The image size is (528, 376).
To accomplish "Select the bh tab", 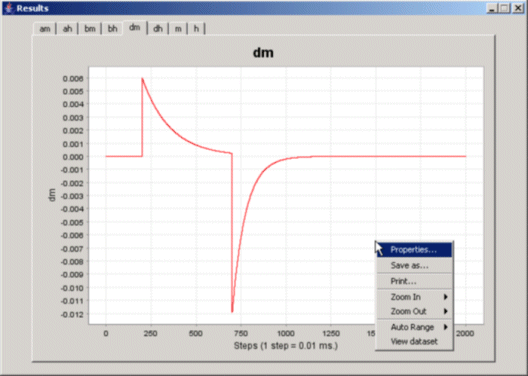I will [112, 29].
